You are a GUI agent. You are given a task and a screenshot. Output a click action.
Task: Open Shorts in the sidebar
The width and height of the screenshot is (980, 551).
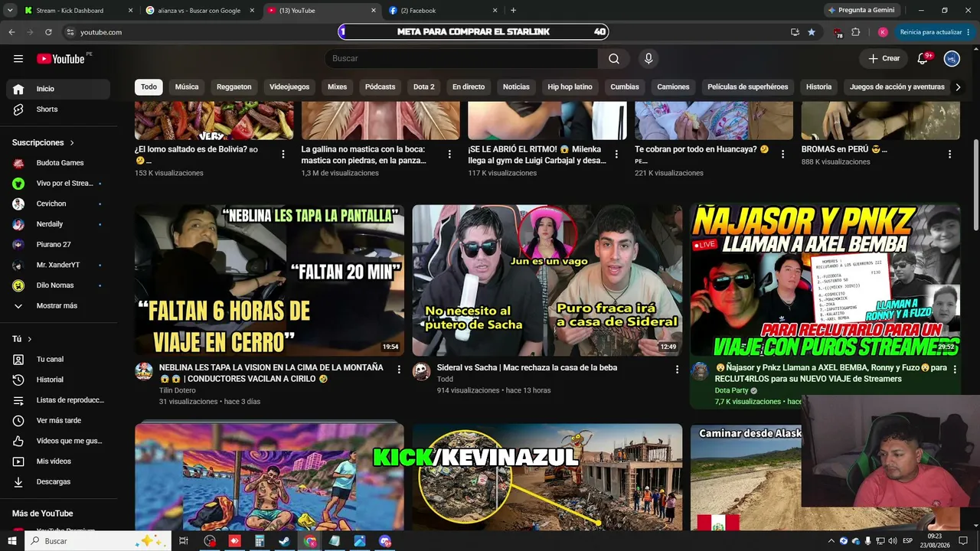point(58,109)
